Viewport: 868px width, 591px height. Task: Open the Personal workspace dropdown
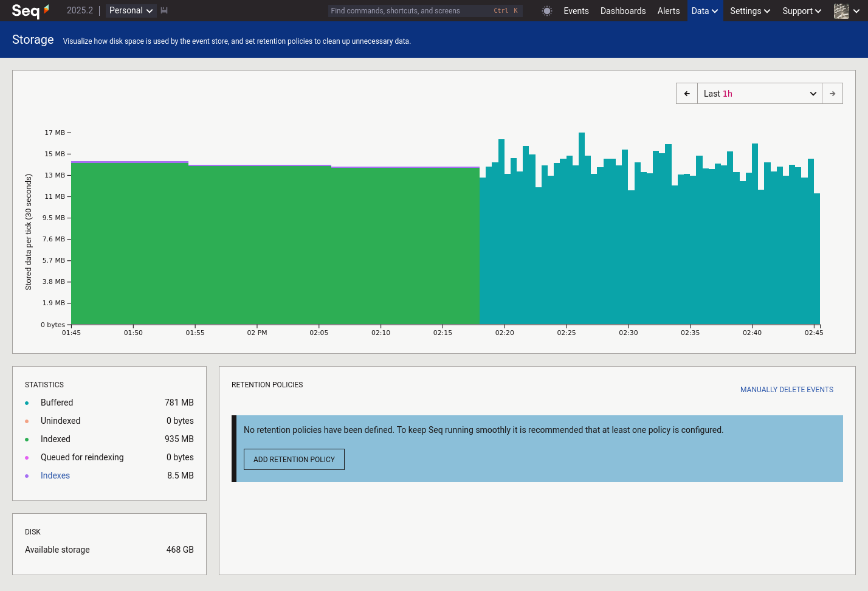pos(131,10)
